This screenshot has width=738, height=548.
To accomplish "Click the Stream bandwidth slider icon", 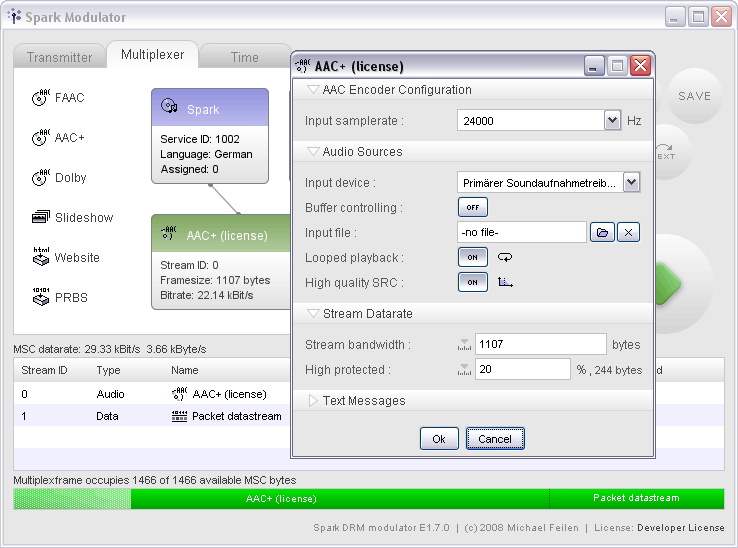I will point(464,345).
